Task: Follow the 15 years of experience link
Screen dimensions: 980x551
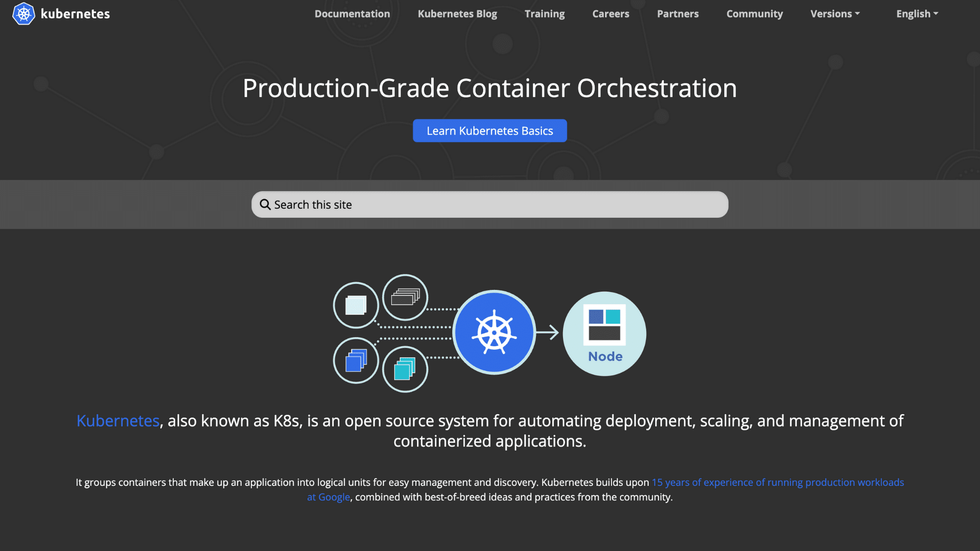Action: tap(778, 482)
